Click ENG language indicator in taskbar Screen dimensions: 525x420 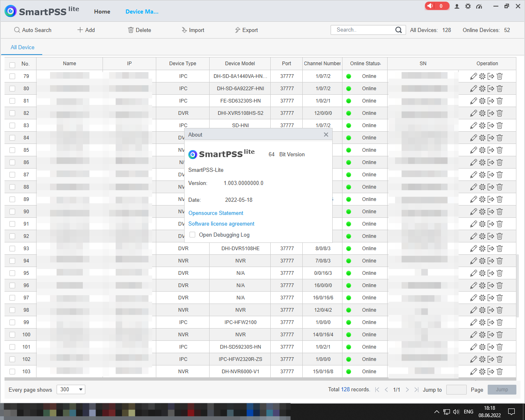click(x=468, y=411)
